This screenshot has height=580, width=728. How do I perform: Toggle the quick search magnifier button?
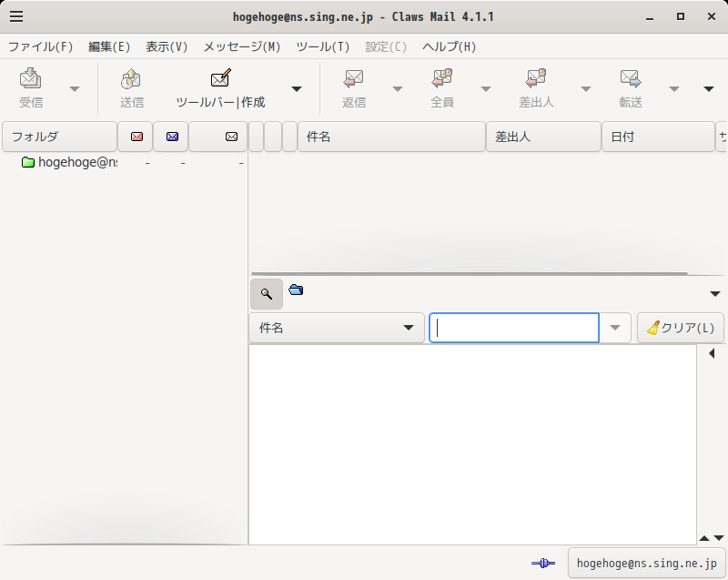(x=267, y=294)
